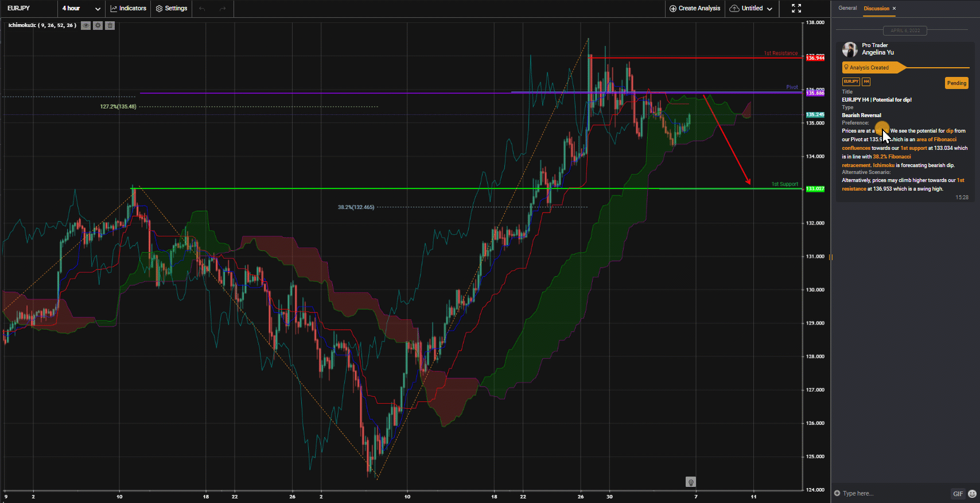Click the H4 timeframe tag
The image size is (980, 503).
coord(866,82)
